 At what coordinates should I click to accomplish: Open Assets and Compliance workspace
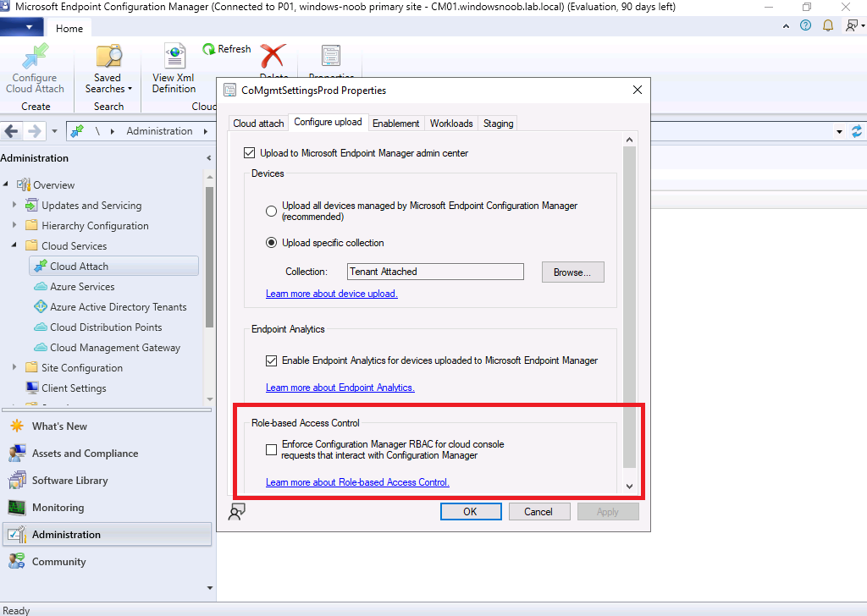(x=85, y=454)
